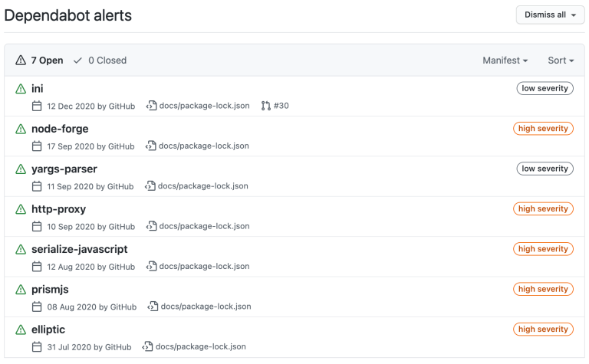Viewport: 589px width, 364px height.
Task: Click the file icon in the serialize-javascript row
Action: point(151,267)
